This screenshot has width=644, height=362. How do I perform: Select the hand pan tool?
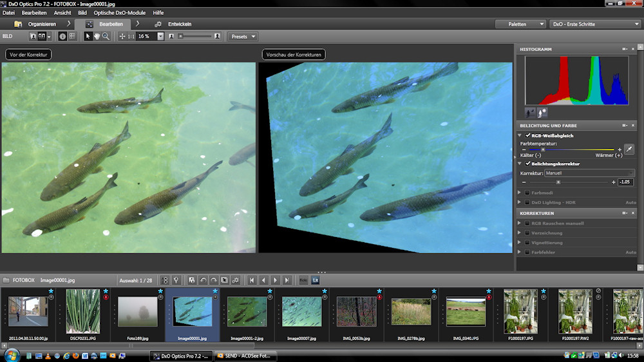(97, 37)
